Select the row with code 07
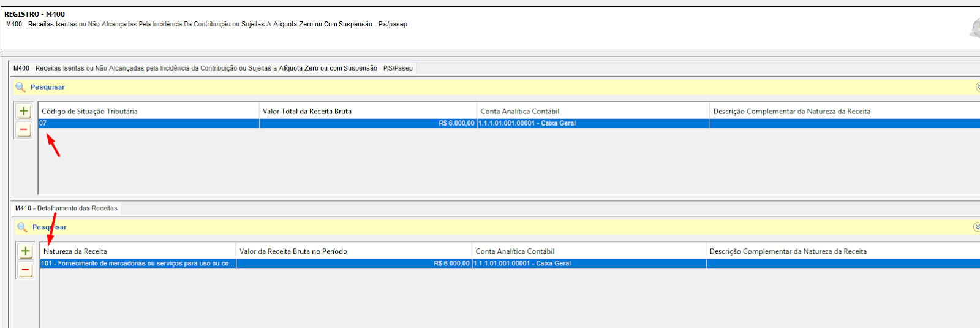This screenshot has height=328, width=980. tap(509, 123)
